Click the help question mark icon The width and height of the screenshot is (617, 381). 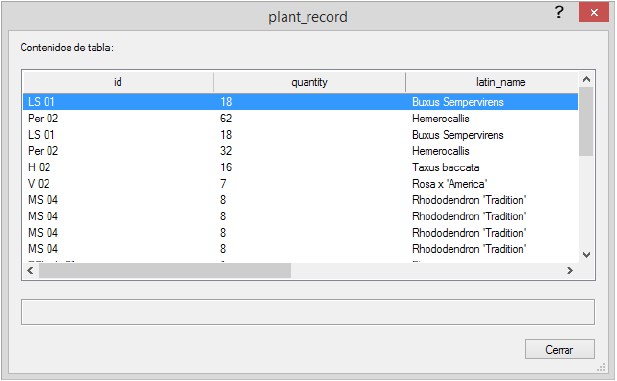[x=559, y=13]
